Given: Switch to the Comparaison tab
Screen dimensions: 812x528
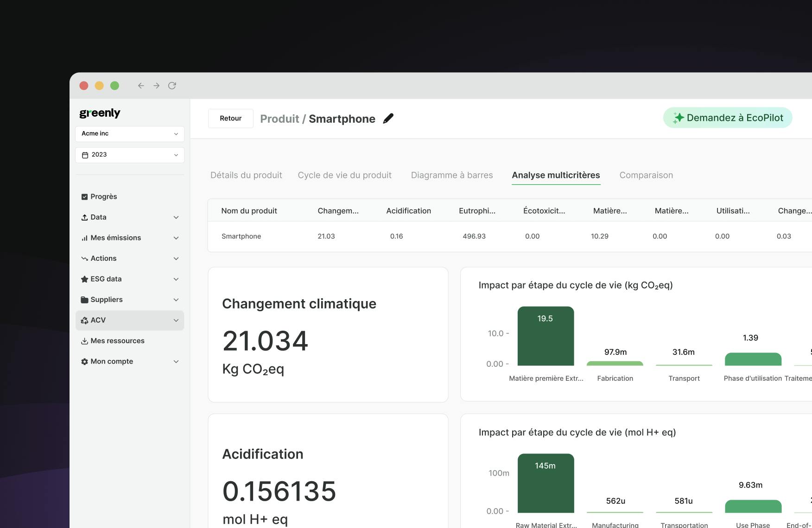Looking at the screenshot, I should click(646, 175).
